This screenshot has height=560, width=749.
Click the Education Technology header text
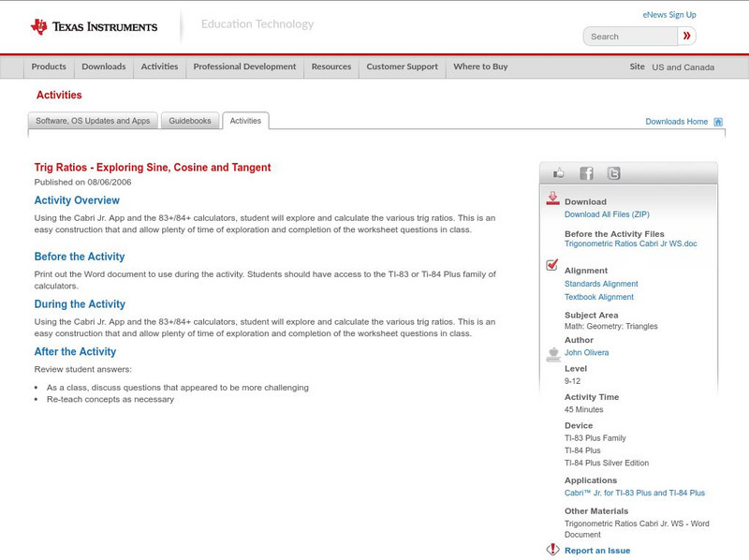click(x=257, y=24)
